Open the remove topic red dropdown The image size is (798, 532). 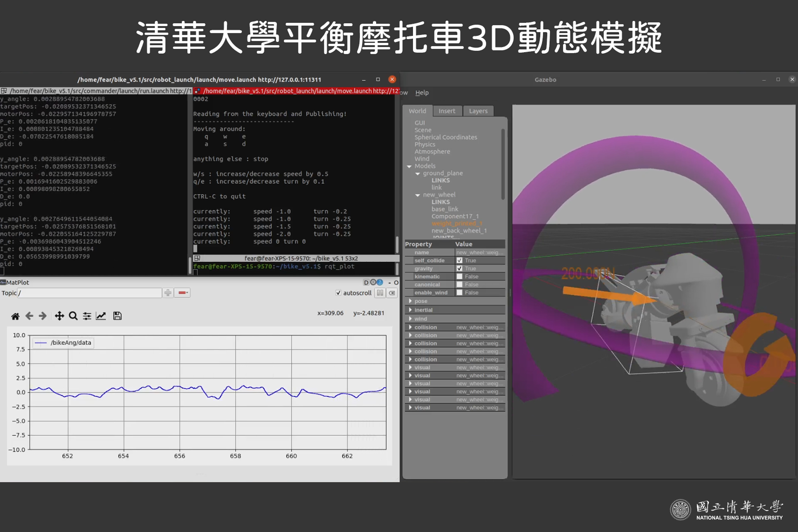[182, 293]
